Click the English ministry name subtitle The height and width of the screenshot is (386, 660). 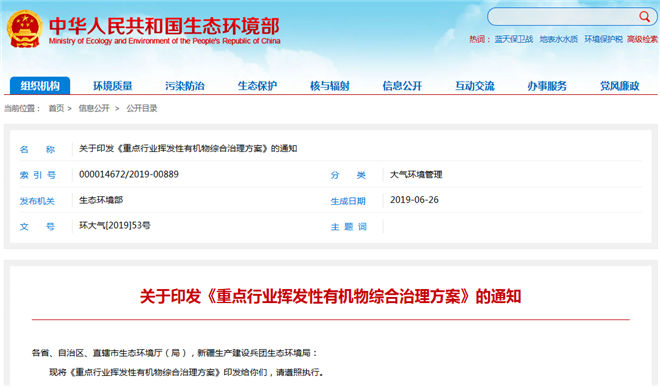click(165, 41)
